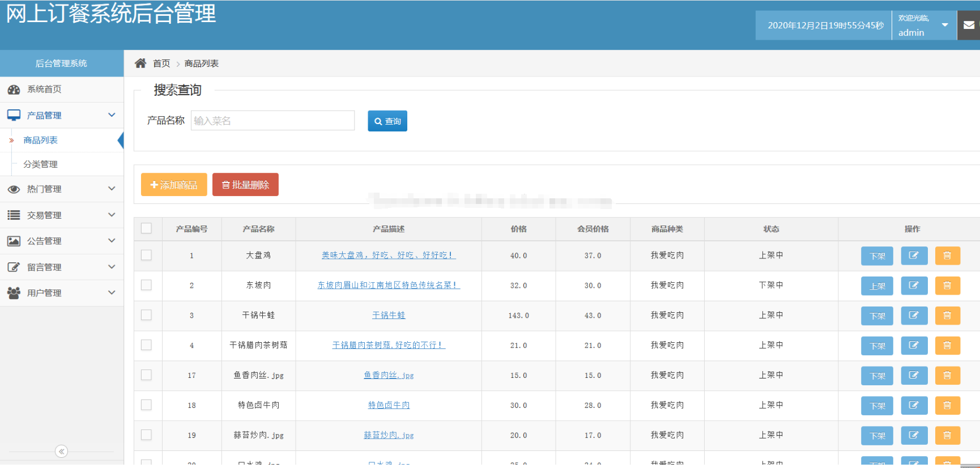980x468 pixels.
Task: Collapse the 产品管理 menu chevron
Action: [x=112, y=115]
